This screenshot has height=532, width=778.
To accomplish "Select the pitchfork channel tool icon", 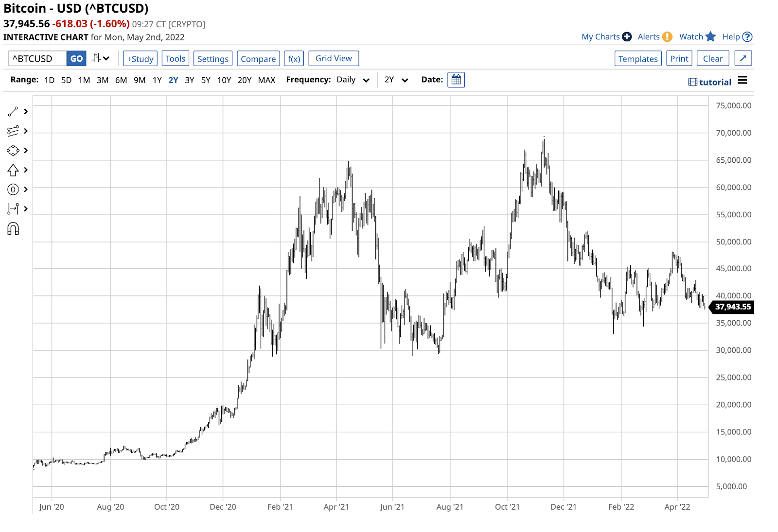I will click(x=13, y=131).
